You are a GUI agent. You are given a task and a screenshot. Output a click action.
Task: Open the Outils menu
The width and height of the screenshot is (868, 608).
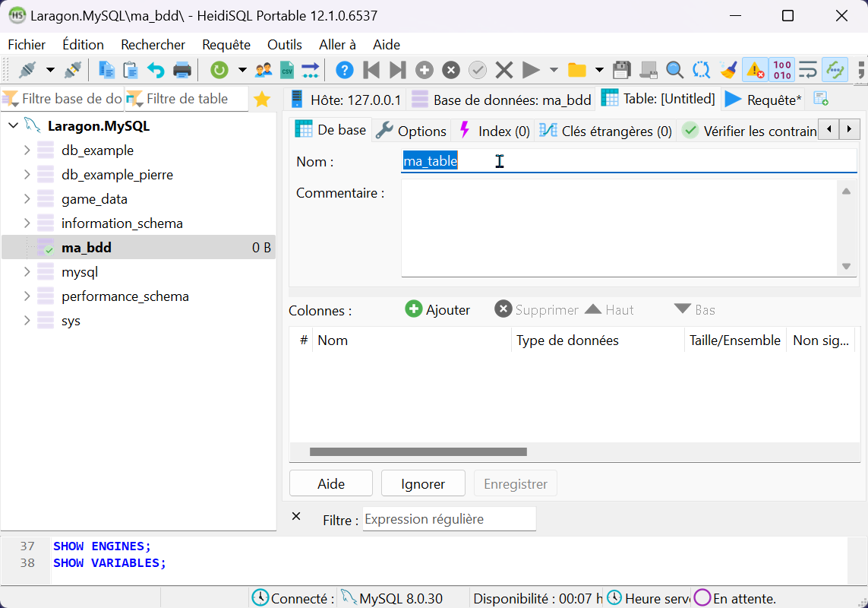point(284,45)
